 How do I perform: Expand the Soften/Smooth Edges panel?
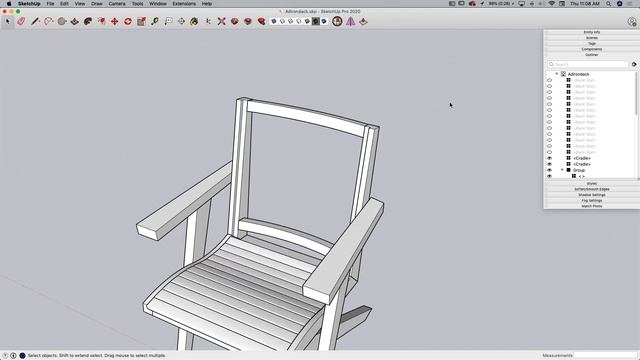pos(591,189)
